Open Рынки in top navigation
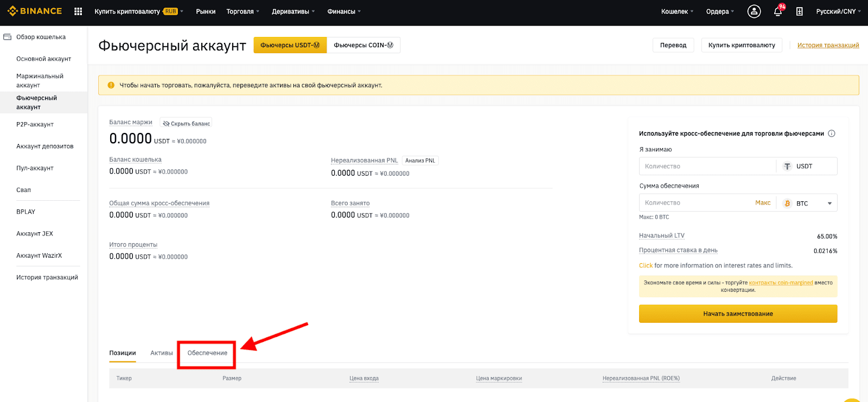 206,11
